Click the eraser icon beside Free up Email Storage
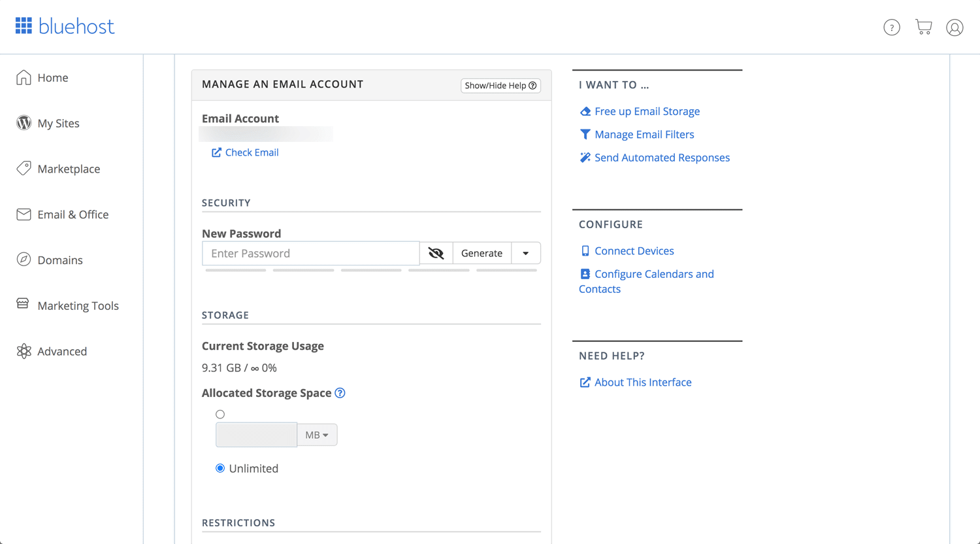 585,112
